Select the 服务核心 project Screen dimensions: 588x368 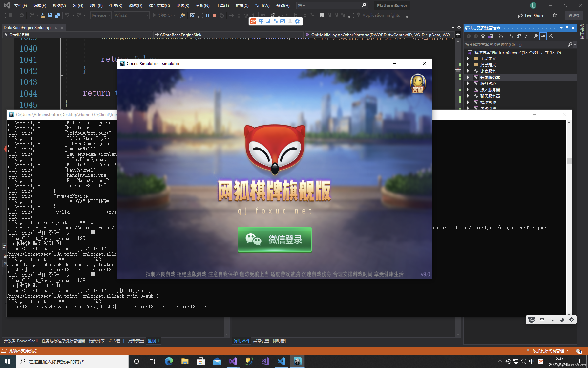(488, 83)
